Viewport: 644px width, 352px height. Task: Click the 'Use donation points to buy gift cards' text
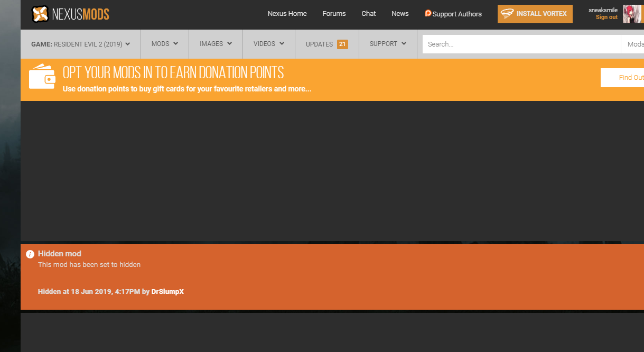[187, 89]
